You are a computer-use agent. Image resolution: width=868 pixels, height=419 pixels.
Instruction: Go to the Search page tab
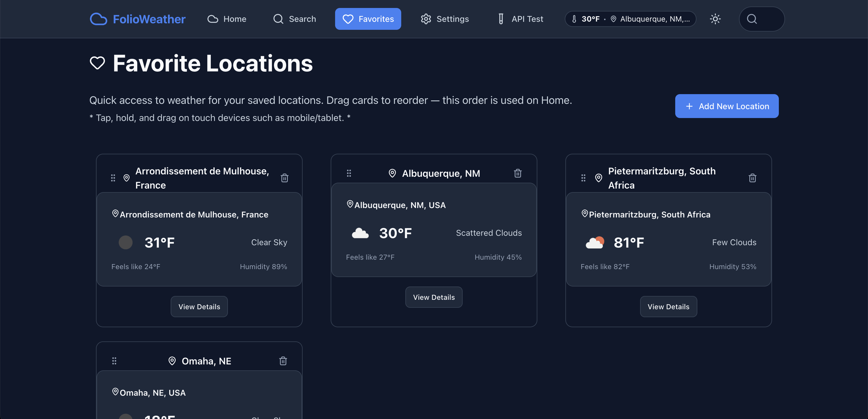(295, 19)
